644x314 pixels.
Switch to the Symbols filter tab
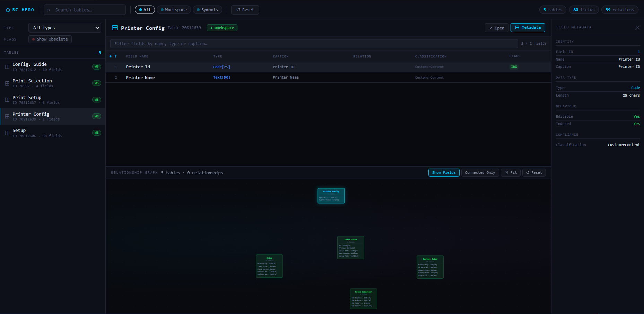click(207, 10)
